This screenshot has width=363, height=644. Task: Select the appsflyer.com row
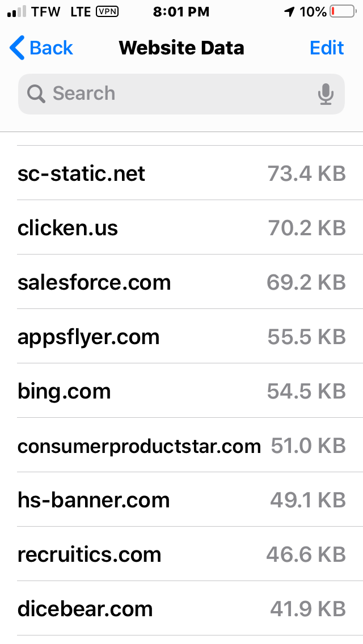[x=181, y=336]
